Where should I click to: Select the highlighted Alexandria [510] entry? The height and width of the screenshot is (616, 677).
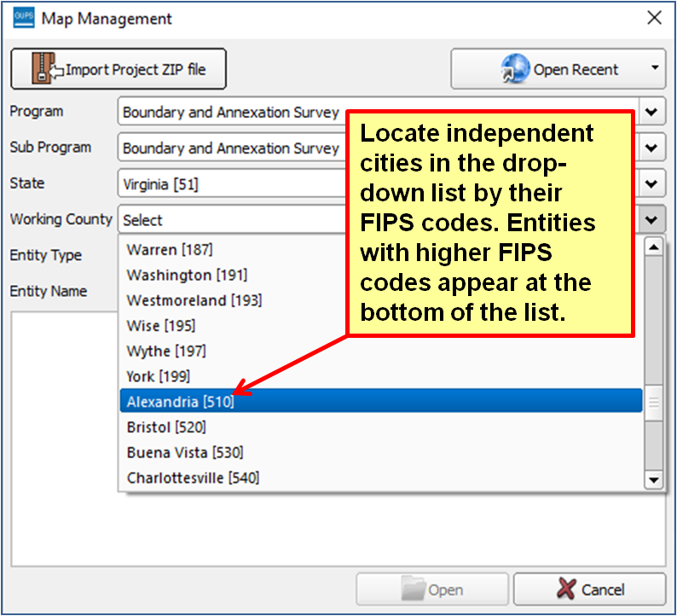click(x=381, y=401)
